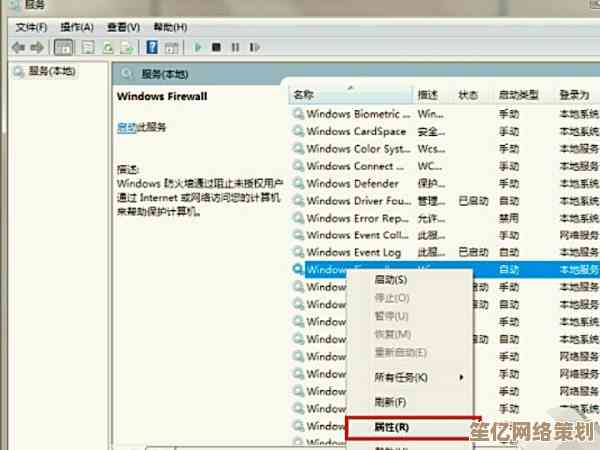Click the Forward navigation arrow in toolbar
The width and height of the screenshot is (600, 450).
[x=38, y=47]
